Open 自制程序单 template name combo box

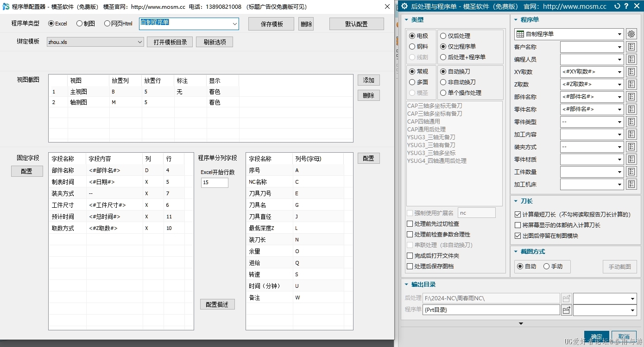[x=189, y=24]
